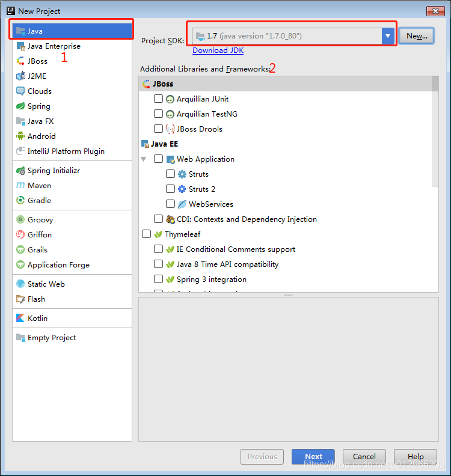Viewport: 451px width, 476px height.
Task: Click the Griffon icon
Action: [20, 234]
